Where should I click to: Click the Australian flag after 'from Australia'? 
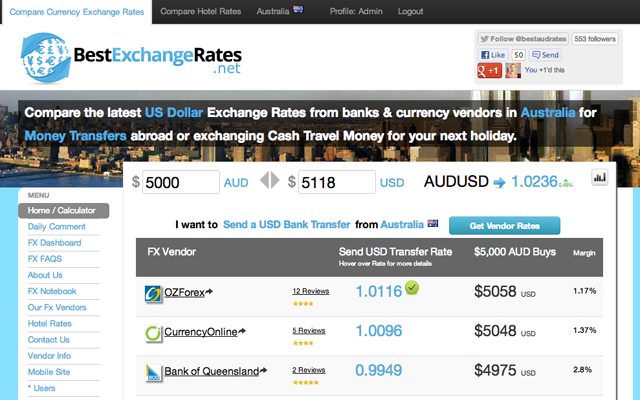pos(433,223)
